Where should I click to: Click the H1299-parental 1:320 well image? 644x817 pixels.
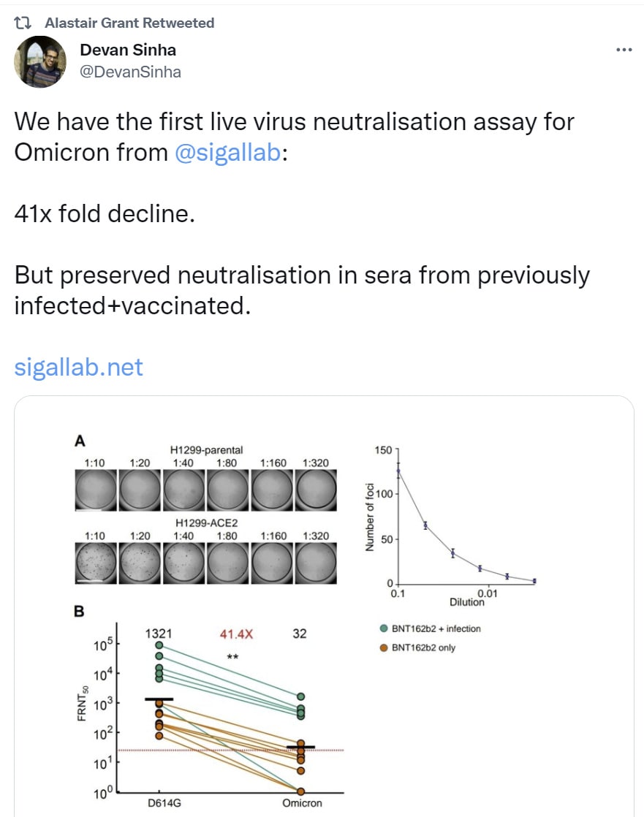[x=316, y=490]
